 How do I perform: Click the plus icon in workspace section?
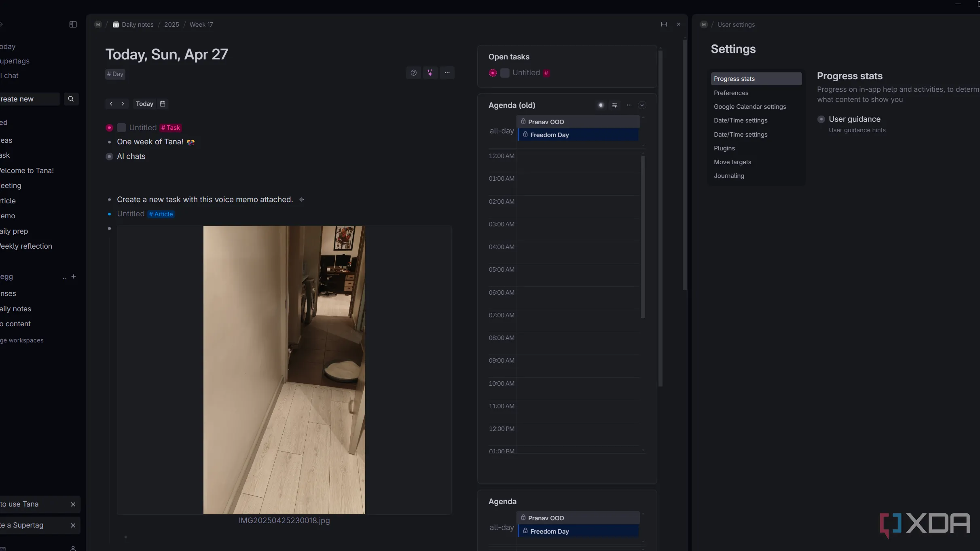(73, 277)
